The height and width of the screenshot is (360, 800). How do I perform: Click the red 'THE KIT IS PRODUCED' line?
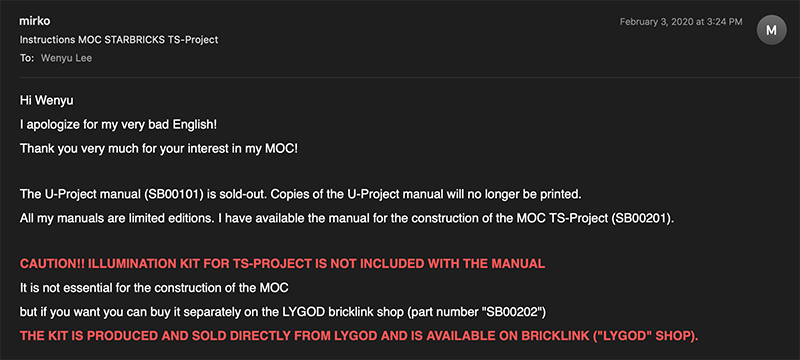(x=359, y=336)
